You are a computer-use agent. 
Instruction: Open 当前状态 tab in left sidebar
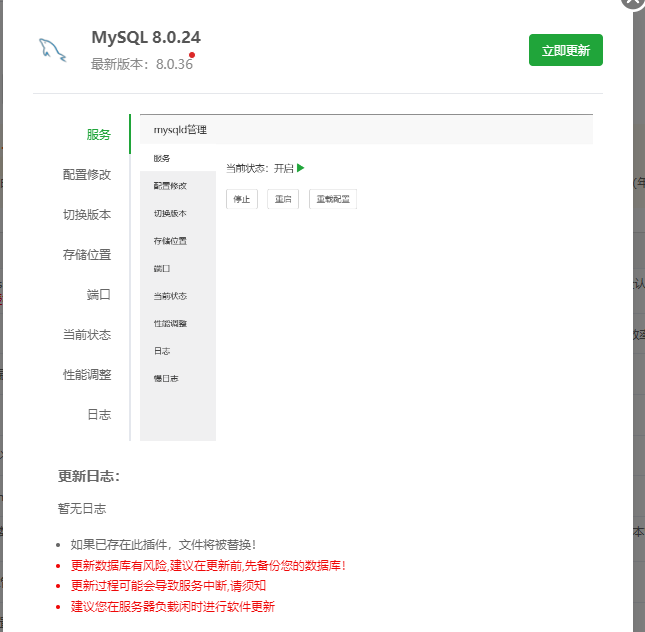[87, 335]
